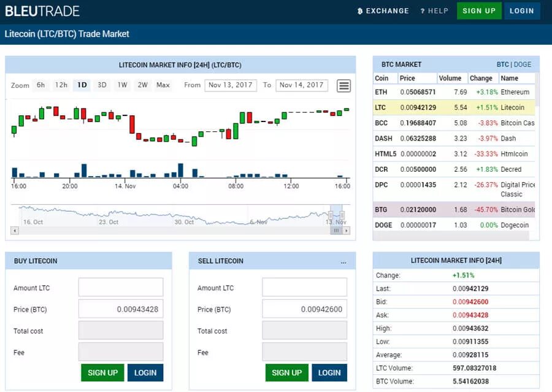Click the Low value 0.00911355

pos(470,342)
